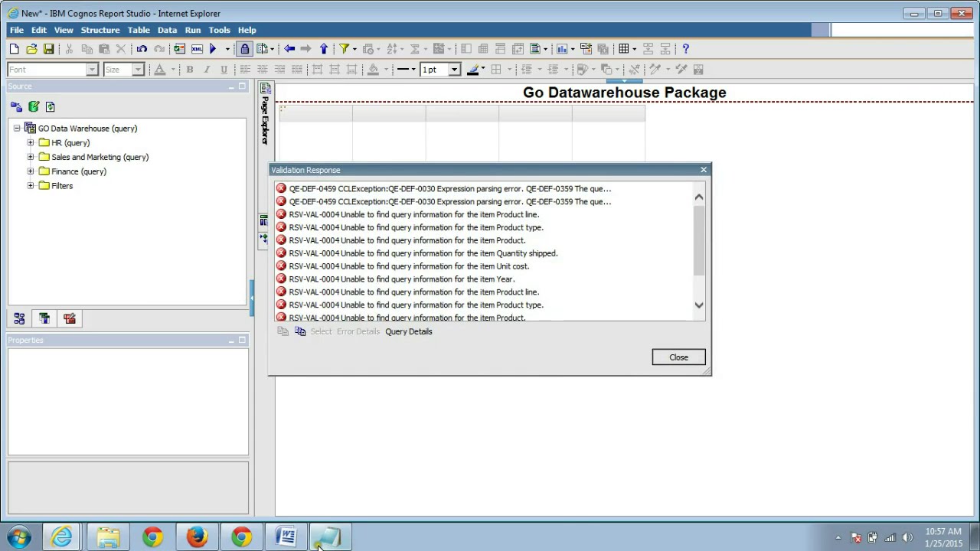This screenshot has height=551, width=980.
Task: Click the copy-all icon in Validation Response
Action: pyautogui.click(x=300, y=331)
